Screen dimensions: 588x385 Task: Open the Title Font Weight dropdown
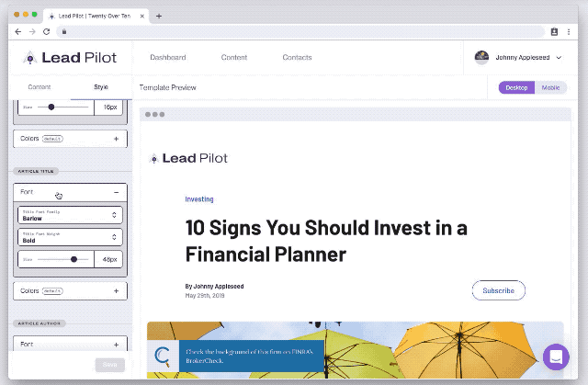click(70, 237)
